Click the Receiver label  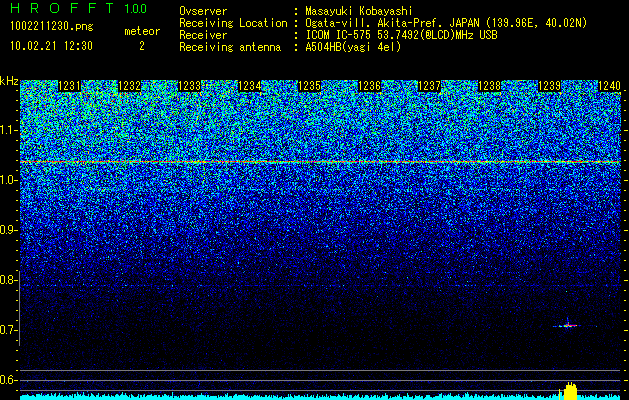point(203,35)
